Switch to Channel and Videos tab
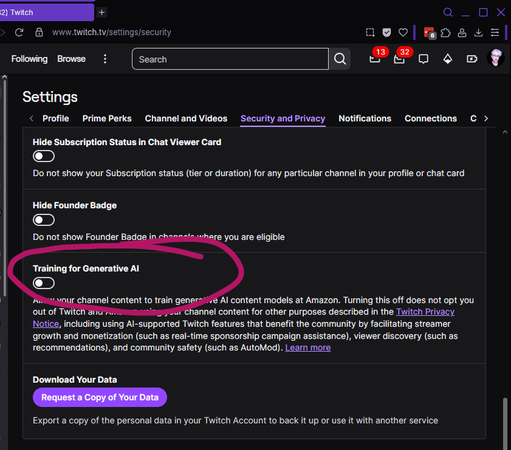 (186, 119)
